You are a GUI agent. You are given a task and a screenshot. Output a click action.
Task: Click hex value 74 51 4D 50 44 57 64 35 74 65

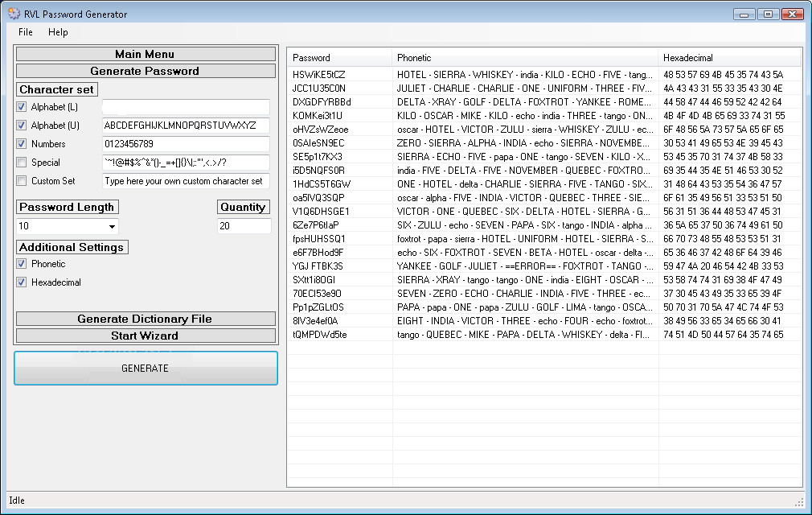[723, 335]
